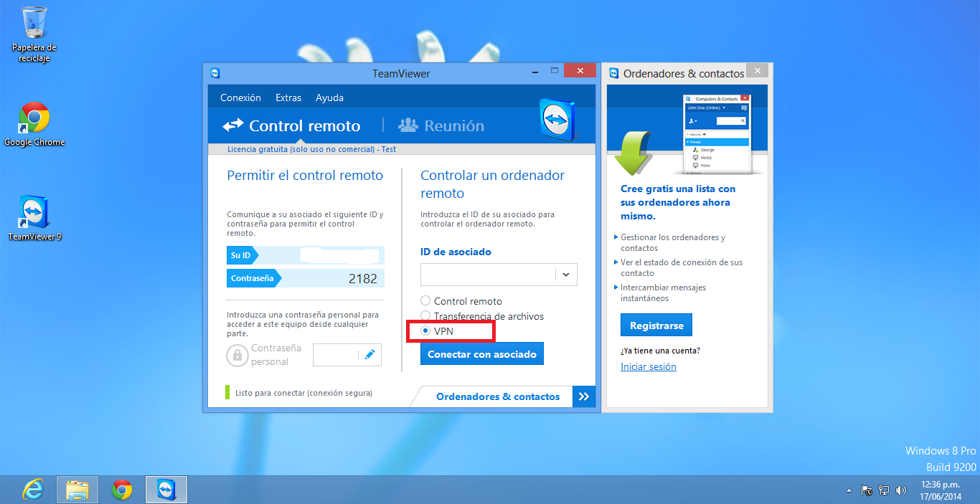
Task: Click the Controlar un ordenador remoto heading
Action: tap(492, 184)
